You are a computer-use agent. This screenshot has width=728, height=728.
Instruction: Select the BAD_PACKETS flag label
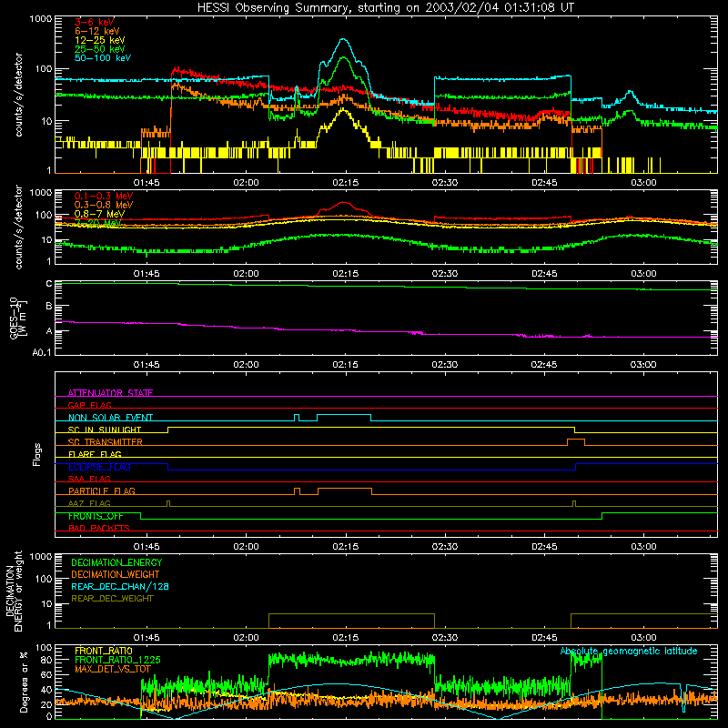(x=99, y=528)
